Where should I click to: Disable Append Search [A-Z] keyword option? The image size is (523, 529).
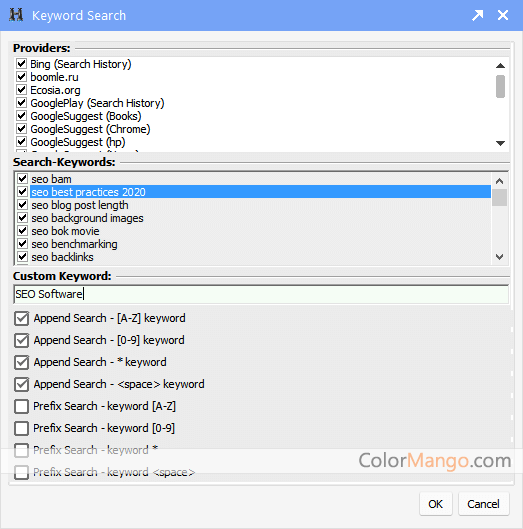tap(22, 318)
